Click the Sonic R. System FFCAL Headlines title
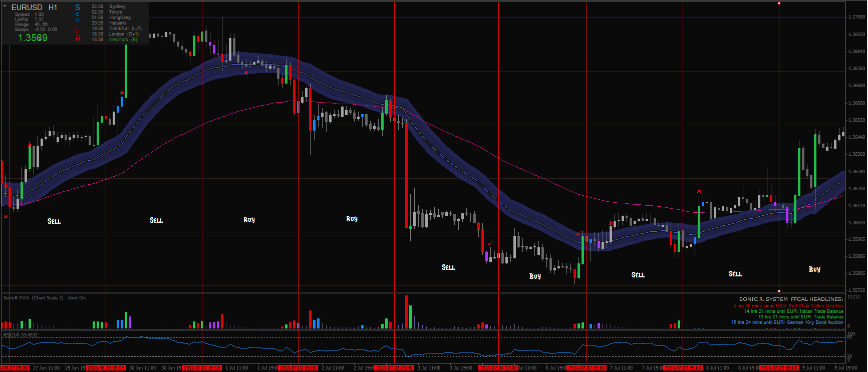Image resolution: width=868 pixels, height=372 pixels. pos(791,299)
